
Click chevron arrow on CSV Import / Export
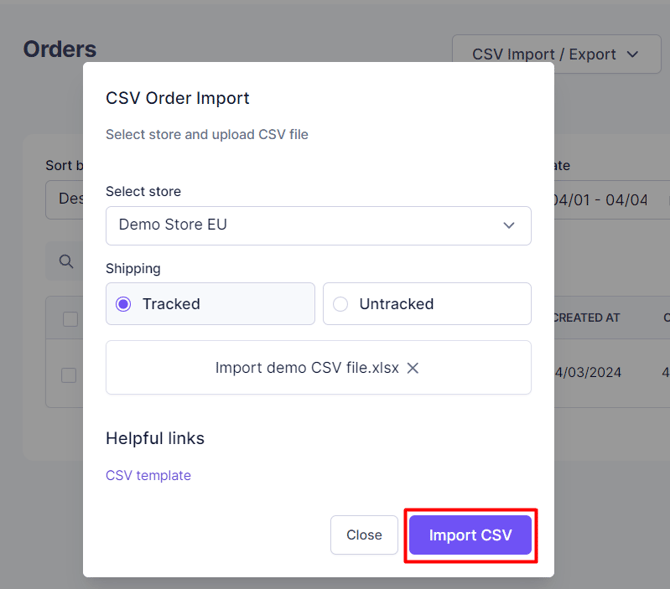click(x=632, y=54)
